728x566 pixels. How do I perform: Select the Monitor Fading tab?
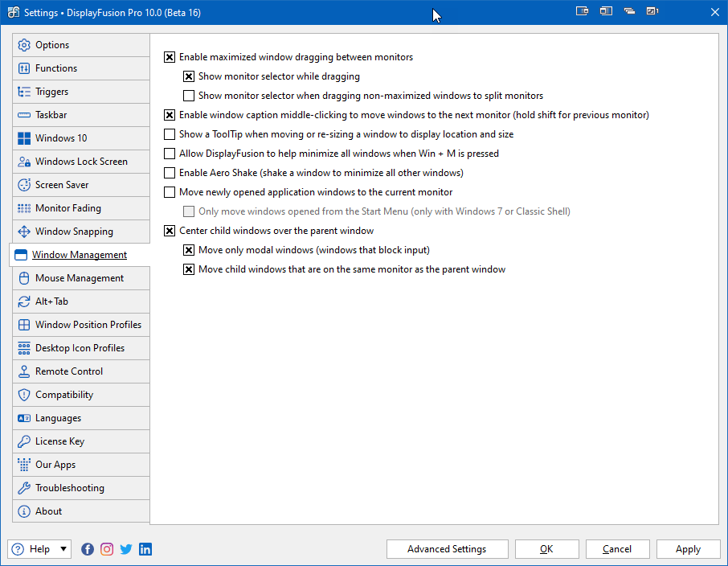coord(67,208)
